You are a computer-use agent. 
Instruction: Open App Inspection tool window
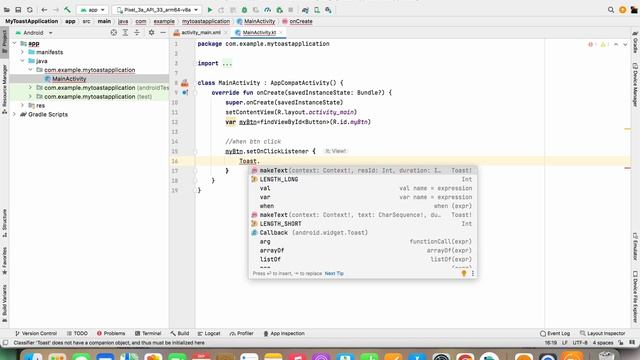coord(284,333)
